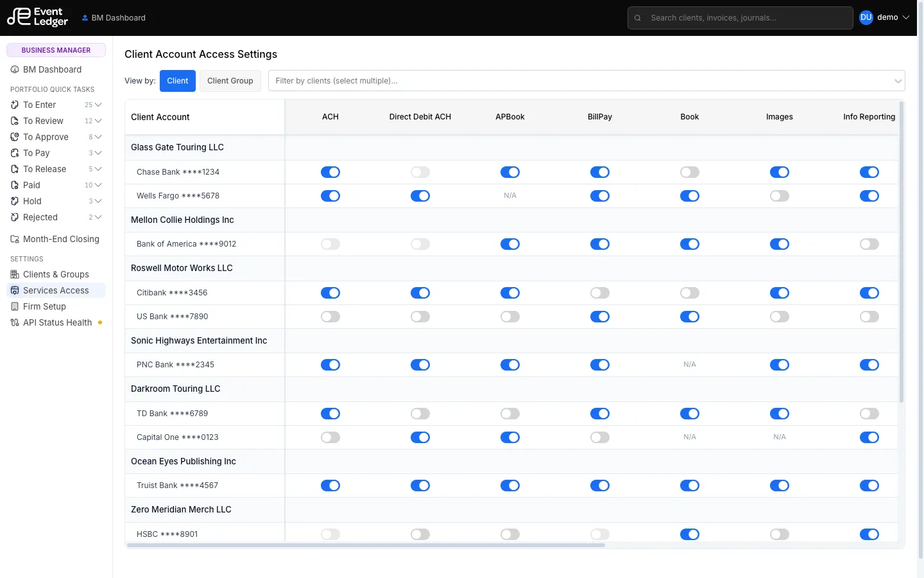The image size is (924, 578).
Task: Click the Services Access icon
Action: [x=15, y=290]
